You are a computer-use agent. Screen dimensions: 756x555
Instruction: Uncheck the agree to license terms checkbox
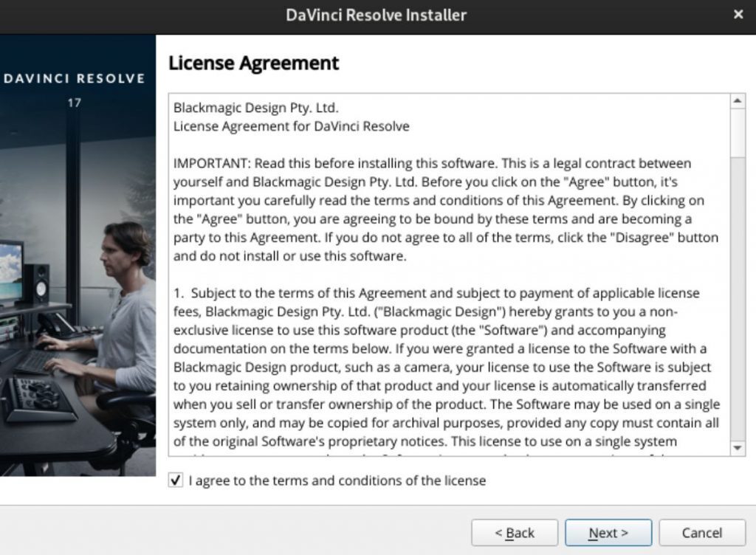176,480
